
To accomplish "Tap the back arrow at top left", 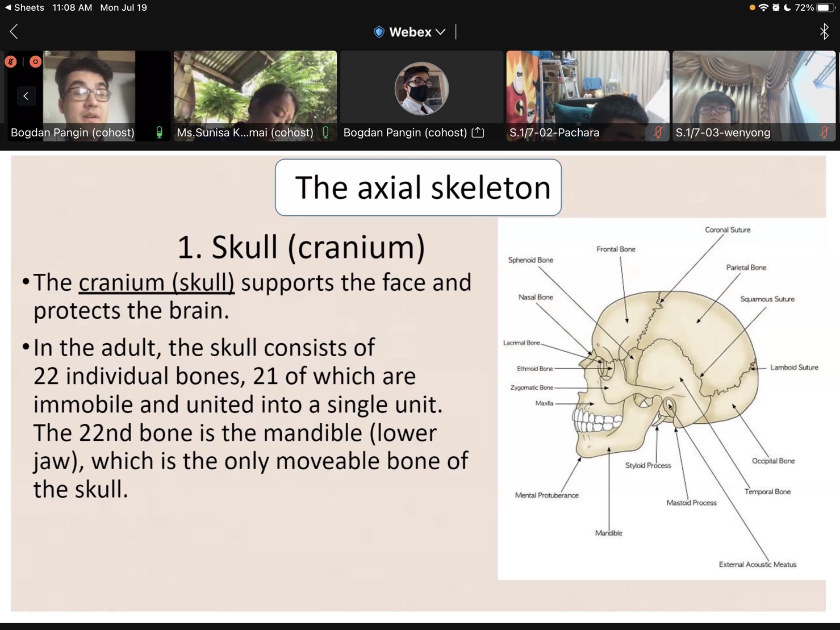I will (14, 32).
